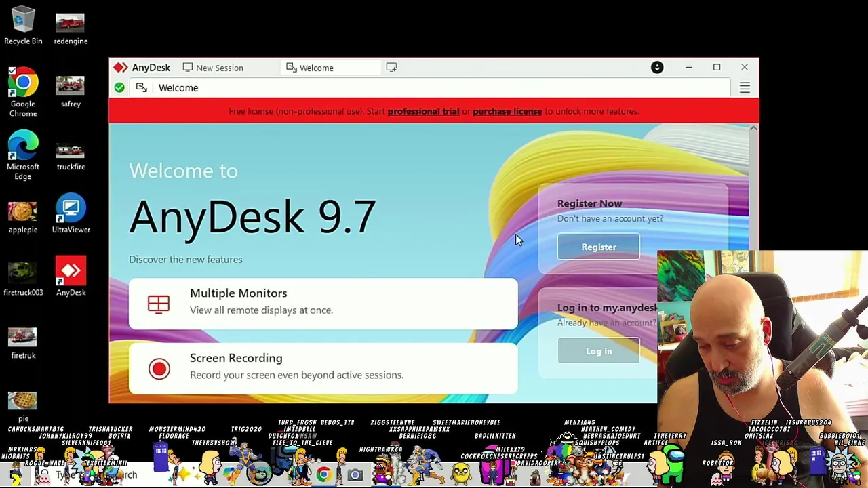This screenshot has height=488, width=868.
Task: Select the Welcome tab
Action: [332, 68]
